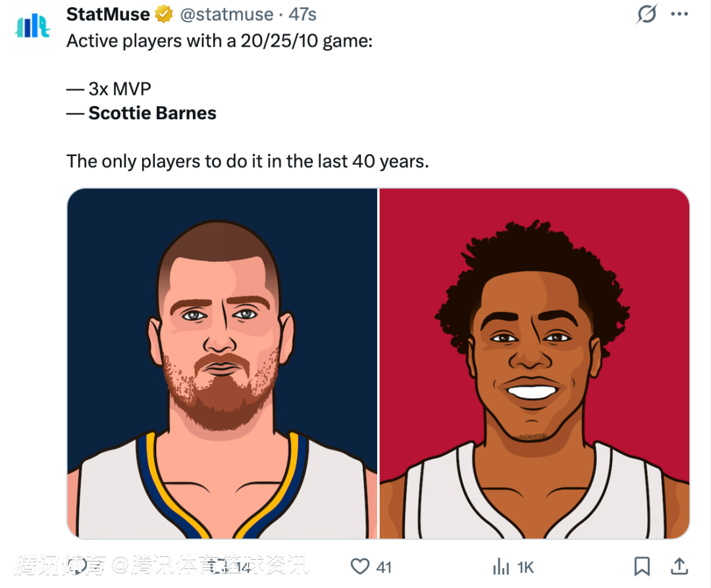Toggle repost on this post
Viewport: 711px width, 588px height.
pyautogui.click(x=221, y=566)
